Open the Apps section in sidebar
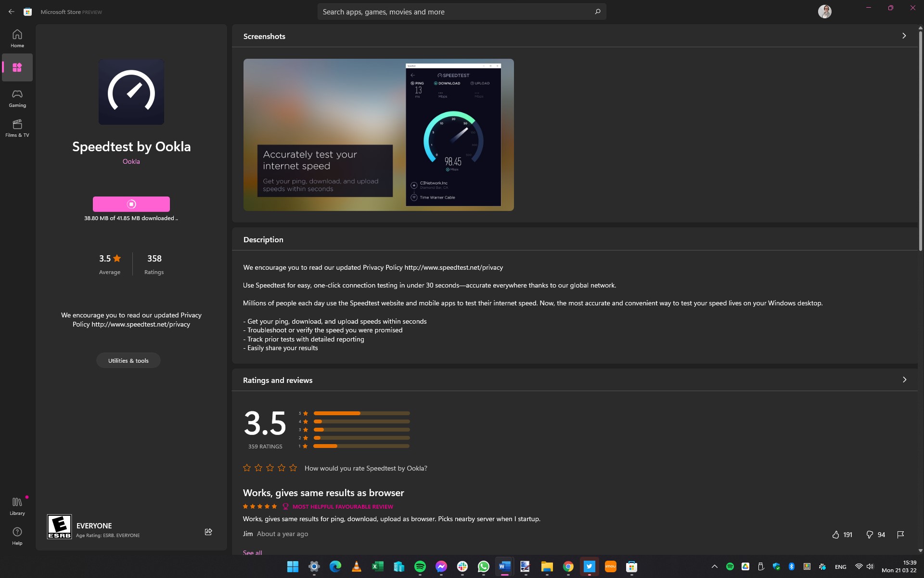This screenshot has height=578, width=924. [17, 67]
